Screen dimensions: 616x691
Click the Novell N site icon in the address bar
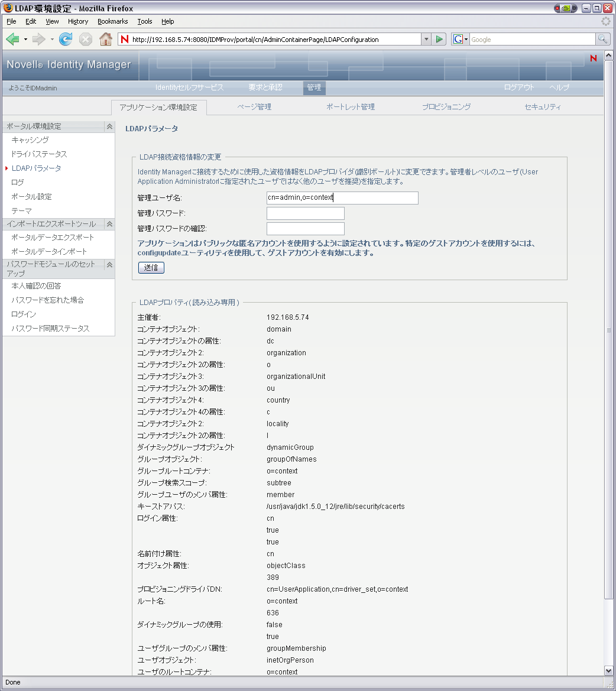pyautogui.click(x=125, y=39)
